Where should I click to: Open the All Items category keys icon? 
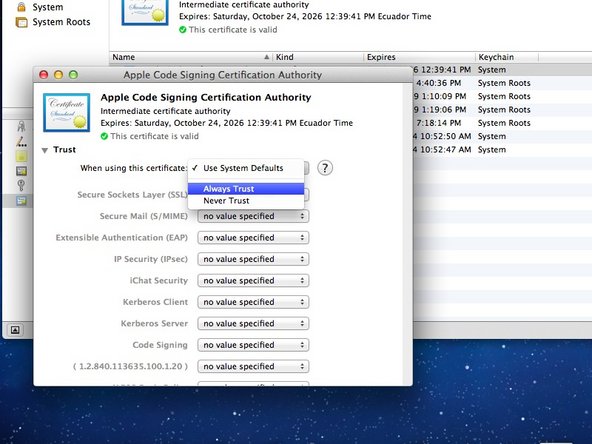click(21, 126)
